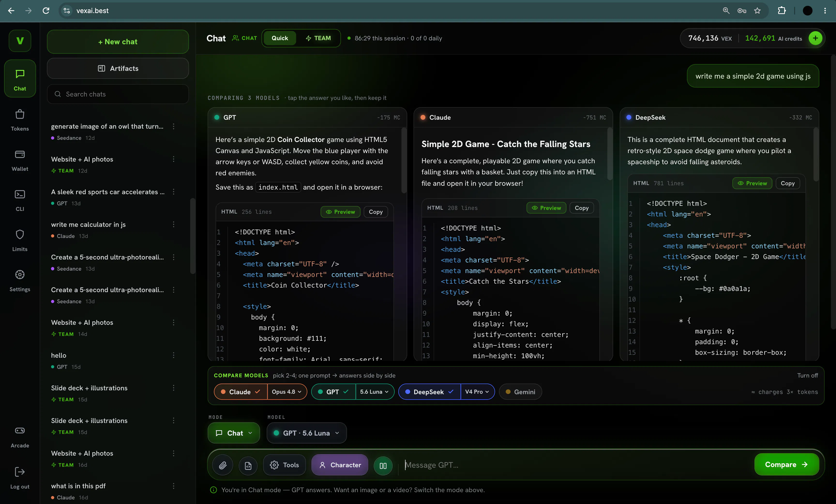The height and width of the screenshot is (504, 836).
Task: Start a New chat
Action: 118,42
